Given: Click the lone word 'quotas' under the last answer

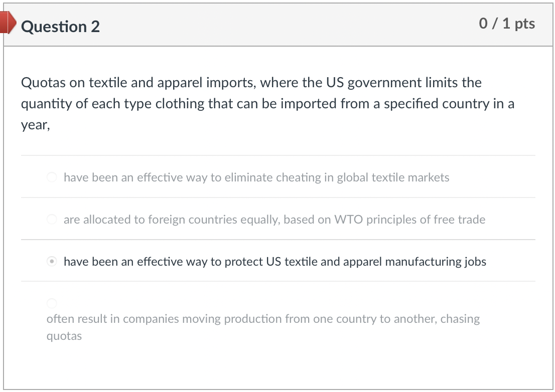Looking at the screenshot, I should point(64,336).
